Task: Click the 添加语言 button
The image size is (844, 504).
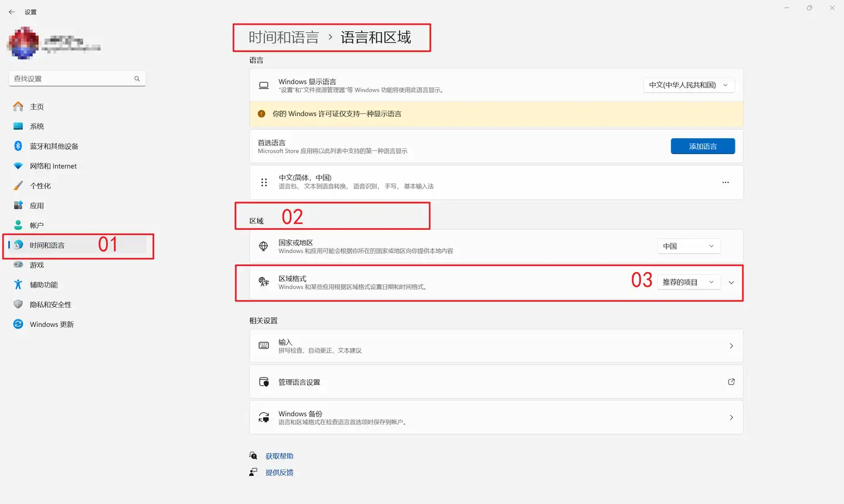Action: (703, 147)
